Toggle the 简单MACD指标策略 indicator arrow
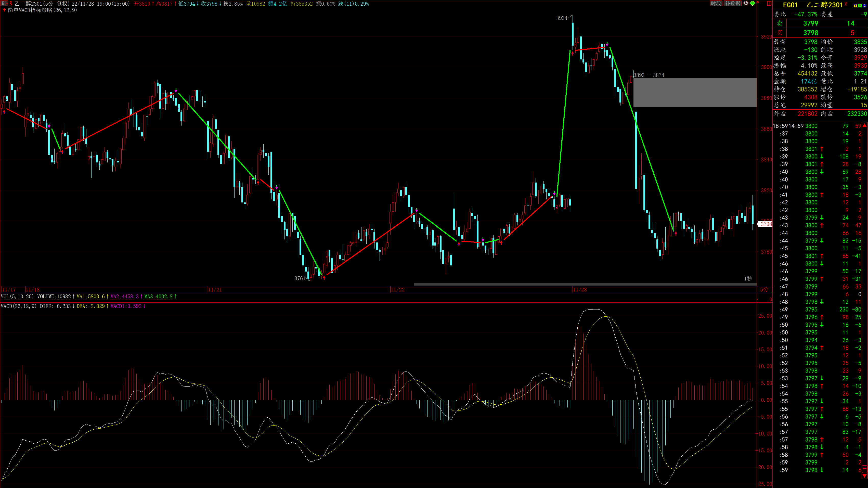The width and height of the screenshot is (868, 488). coord(4,10)
